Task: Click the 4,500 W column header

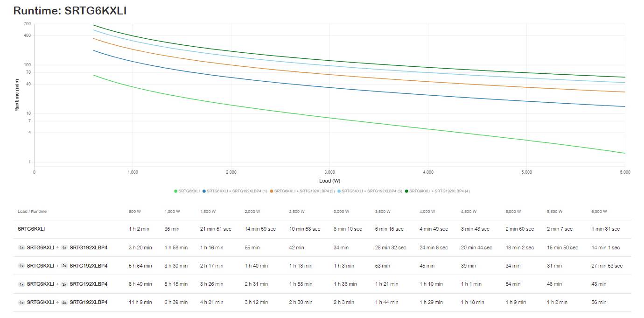Action: pos(469,212)
